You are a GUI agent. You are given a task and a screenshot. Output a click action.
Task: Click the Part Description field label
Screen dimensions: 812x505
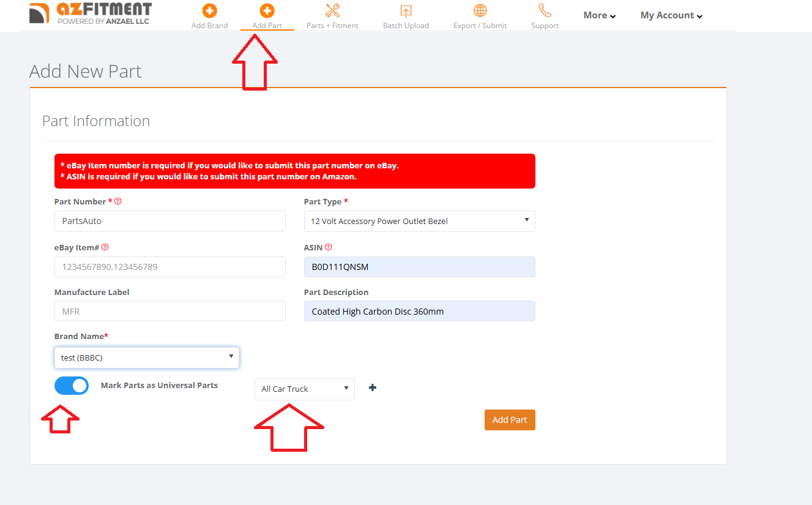coord(336,292)
